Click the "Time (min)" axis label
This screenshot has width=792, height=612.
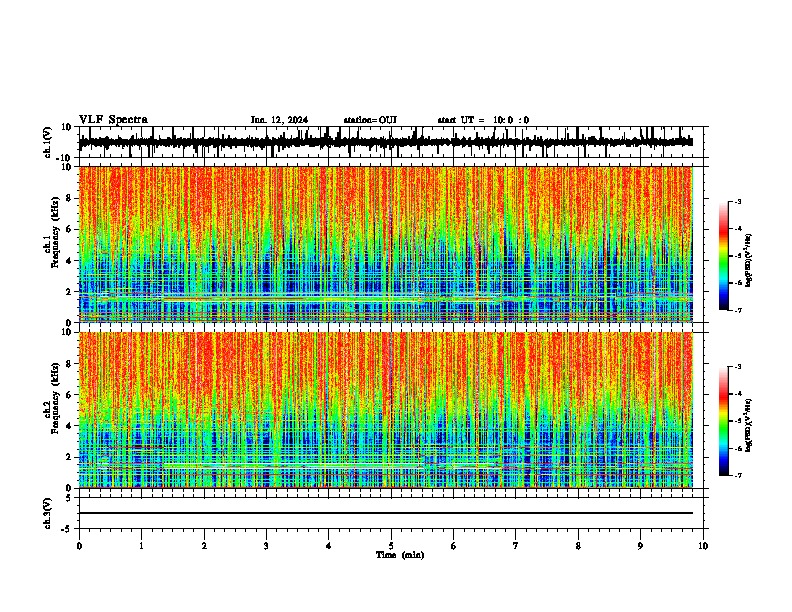point(400,555)
